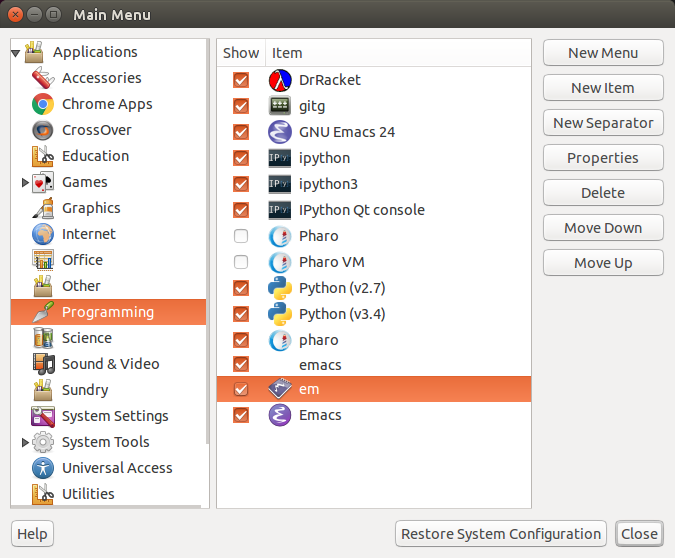Click the Utilities category icon
Image resolution: width=675 pixels, height=558 pixels.
tap(43, 494)
